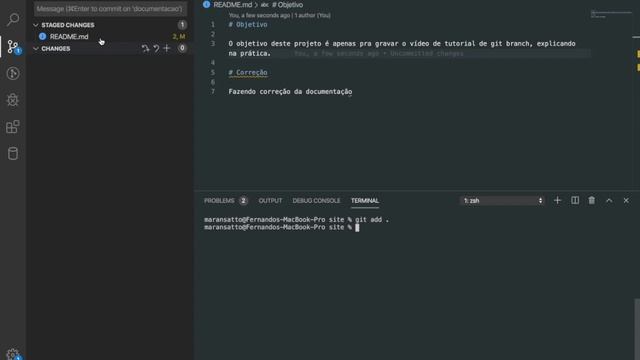The height and width of the screenshot is (360, 640).
Task: Open the Search view in activity bar
Action: (13, 19)
